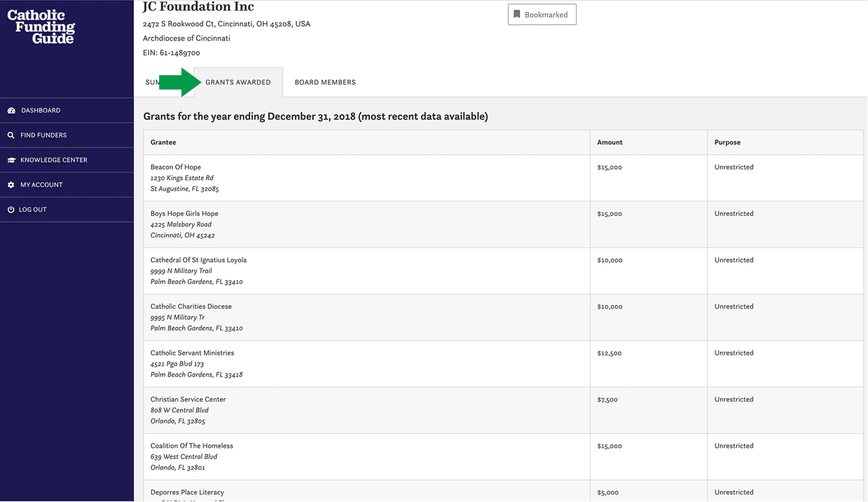Click the Find Funders magnifier icon
The image size is (868, 502).
(11, 136)
